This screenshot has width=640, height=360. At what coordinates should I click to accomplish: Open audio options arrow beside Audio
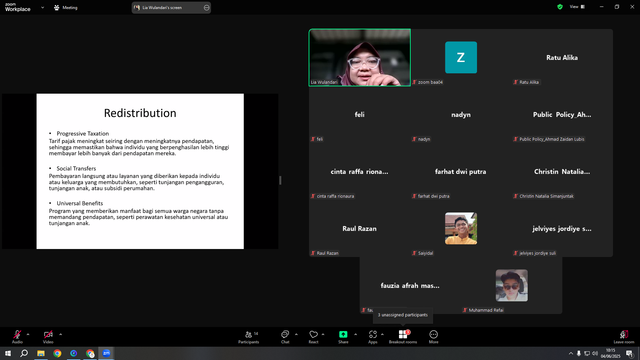point(28,334)
